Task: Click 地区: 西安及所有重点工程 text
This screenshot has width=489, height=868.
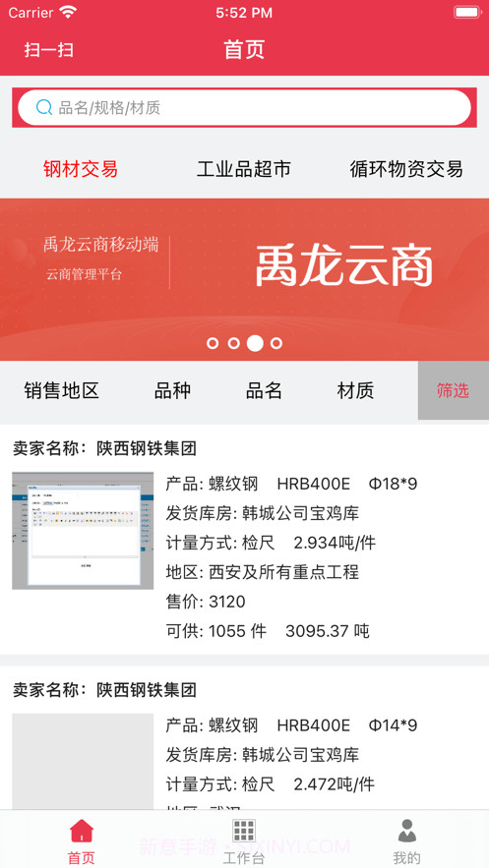Action: 263,572
